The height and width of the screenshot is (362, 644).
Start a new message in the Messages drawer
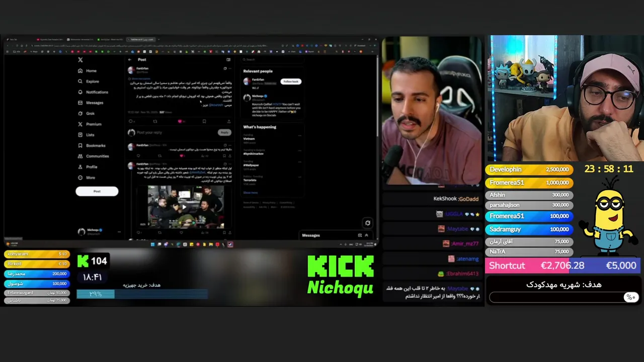[360, 235]
